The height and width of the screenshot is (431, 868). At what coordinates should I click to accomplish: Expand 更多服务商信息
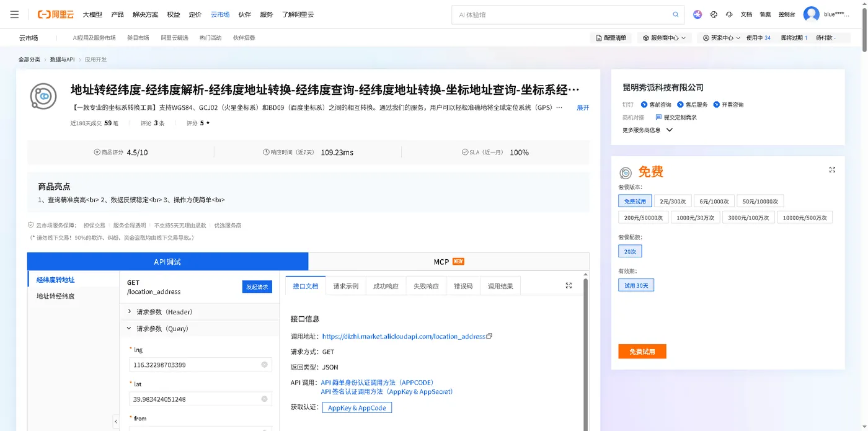point(648,130)
